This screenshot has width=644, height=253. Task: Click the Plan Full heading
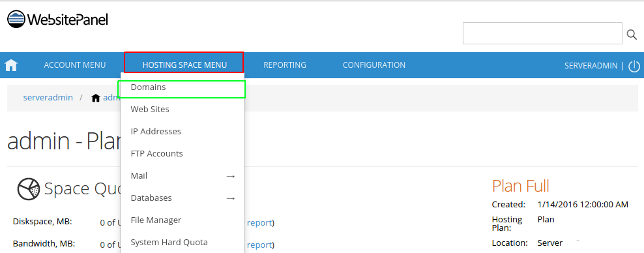(520, 186)
